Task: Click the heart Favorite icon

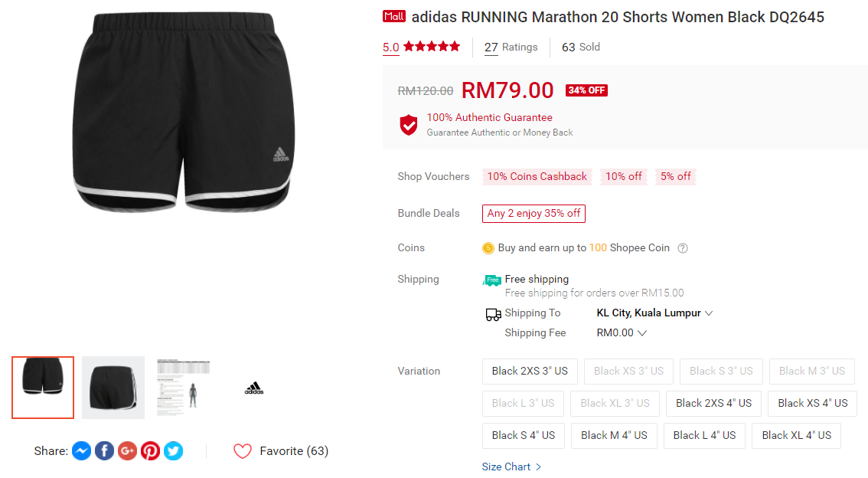Action: [243, 451]
